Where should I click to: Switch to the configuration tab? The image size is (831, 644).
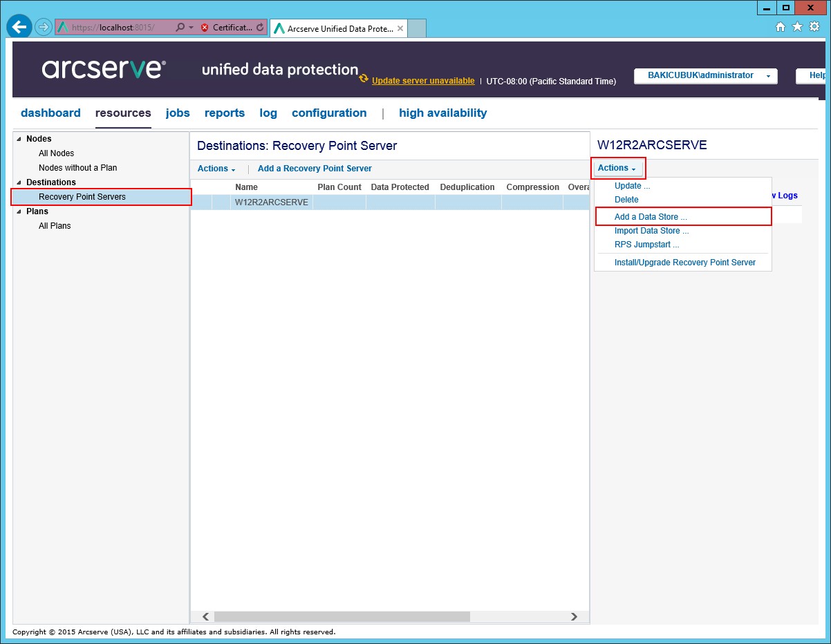329,113
